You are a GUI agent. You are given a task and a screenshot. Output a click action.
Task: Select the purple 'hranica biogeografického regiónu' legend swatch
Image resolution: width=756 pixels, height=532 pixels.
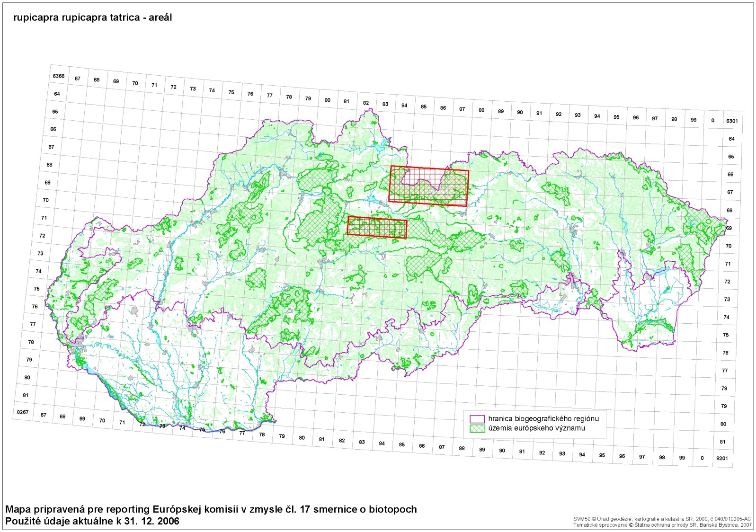(x=477, y=419)
